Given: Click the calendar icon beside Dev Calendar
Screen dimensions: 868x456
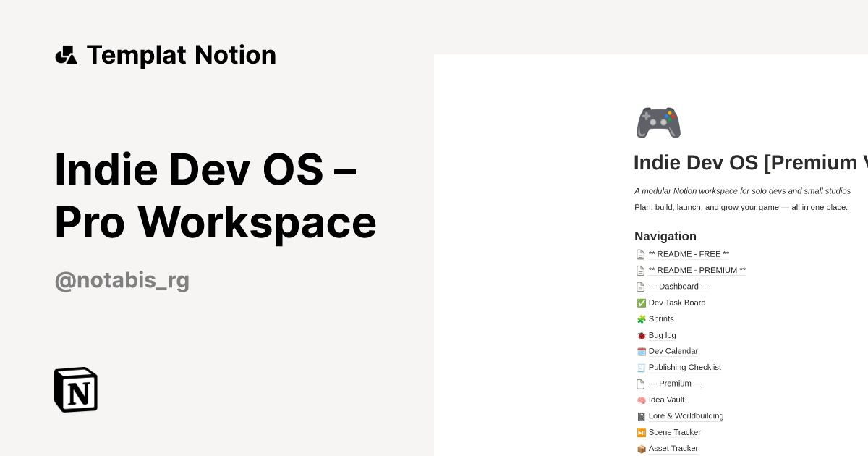Looking at the screenshot, I should point(641,351).
